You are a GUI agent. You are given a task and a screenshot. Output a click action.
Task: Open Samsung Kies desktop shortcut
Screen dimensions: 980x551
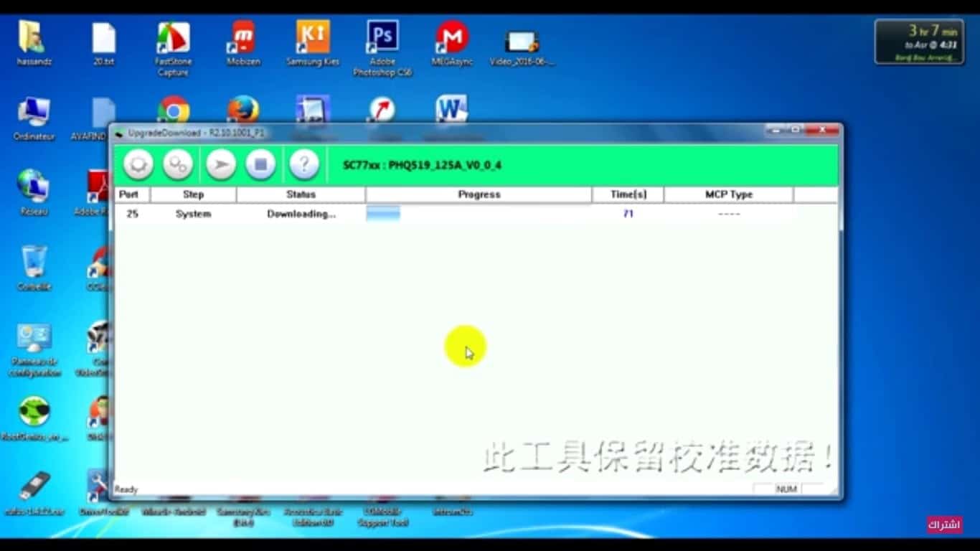pyautogui.click(x=312, y=43)
